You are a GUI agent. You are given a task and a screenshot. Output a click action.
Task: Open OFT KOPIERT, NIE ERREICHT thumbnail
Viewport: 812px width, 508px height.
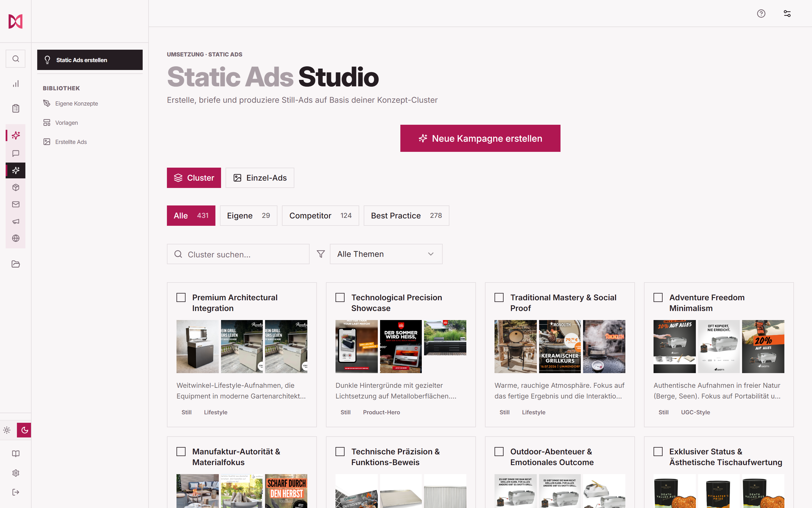coord(719,346)
